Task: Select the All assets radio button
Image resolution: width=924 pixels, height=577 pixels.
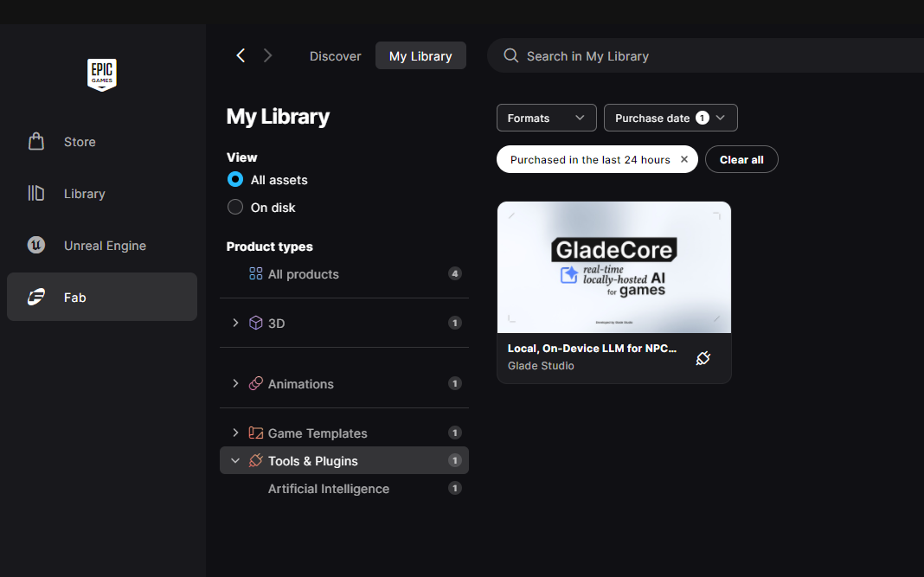Action: (x=235, y=179)
